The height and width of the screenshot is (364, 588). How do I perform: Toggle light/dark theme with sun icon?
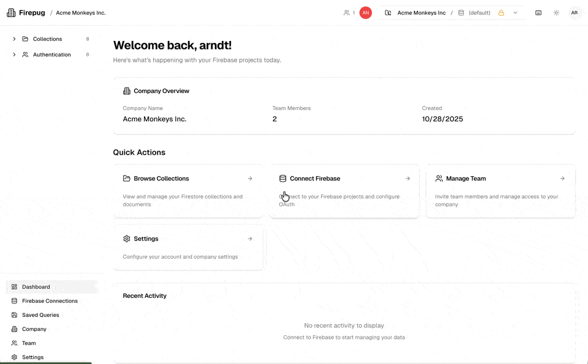point(556,12)
